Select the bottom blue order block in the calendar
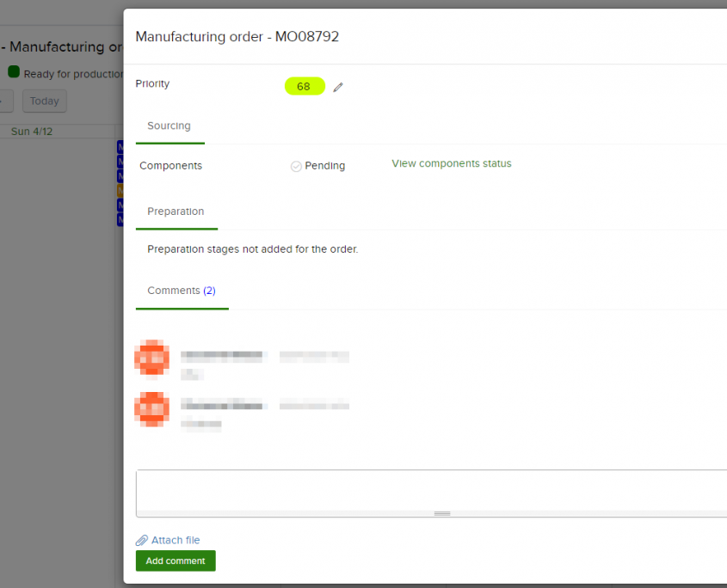The image size is (727, 588). point(120,220)
